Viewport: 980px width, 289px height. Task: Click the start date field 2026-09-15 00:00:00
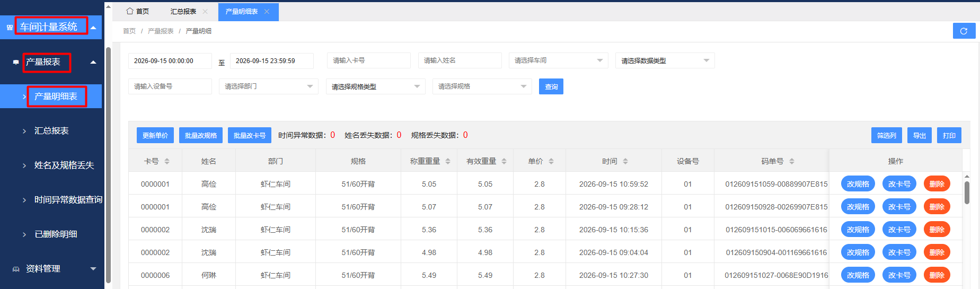click(x=170, y=60)
